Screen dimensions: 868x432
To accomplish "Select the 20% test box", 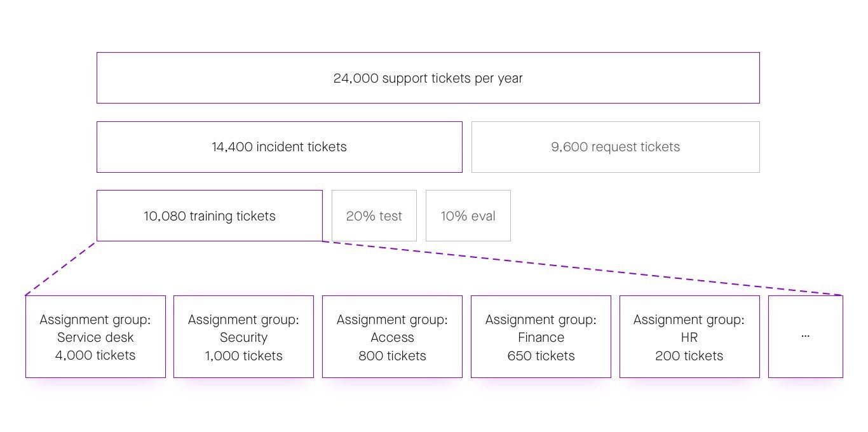I will click(374, 216).
